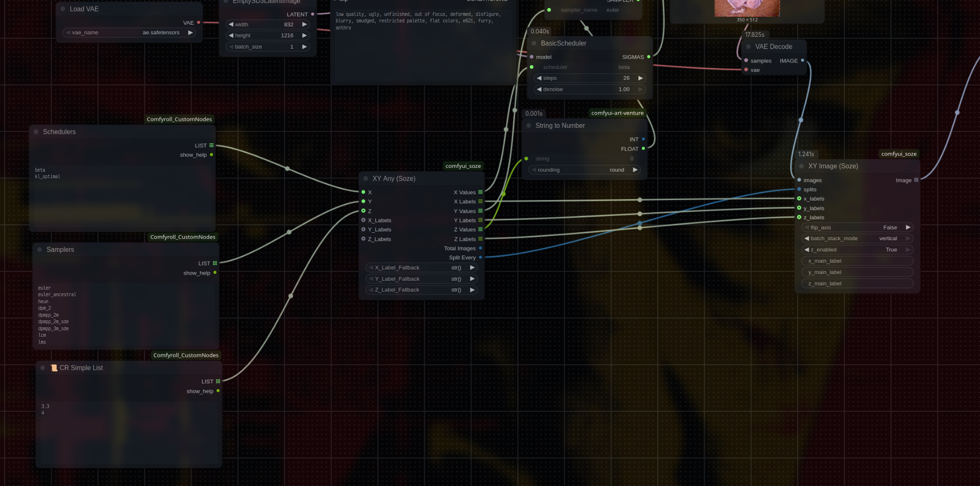Click the X Labels output connector on XY Any
This screenshot has width=980, height=486.
tap(480, 201)
